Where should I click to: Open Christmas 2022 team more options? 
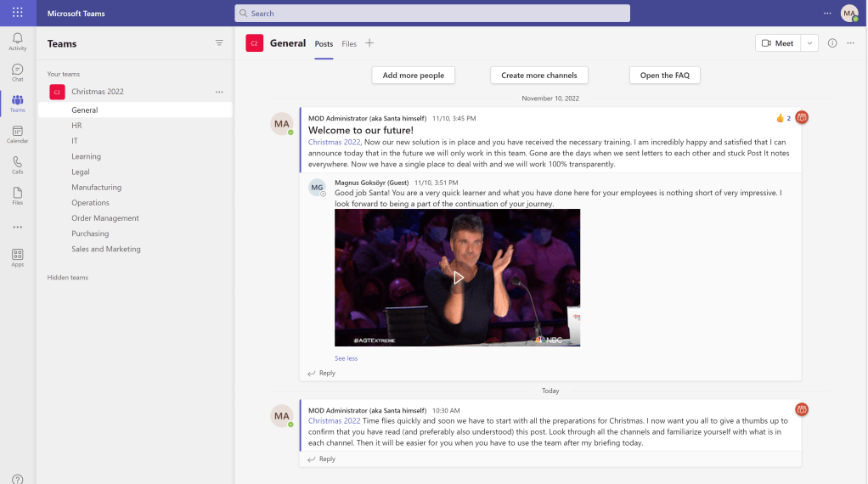[x=219, y=92]
